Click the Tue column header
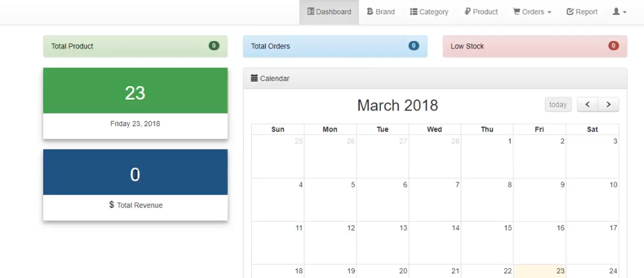 coord(382,130)
